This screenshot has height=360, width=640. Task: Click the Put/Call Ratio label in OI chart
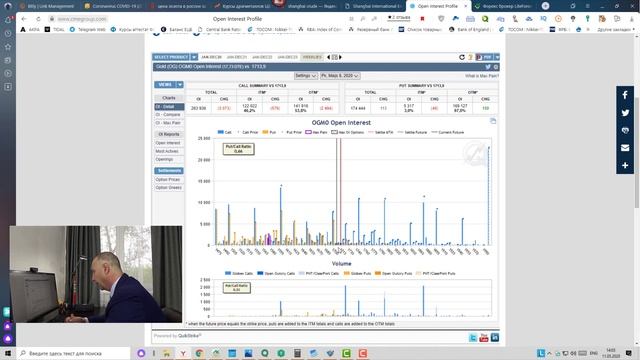point(238,149)
